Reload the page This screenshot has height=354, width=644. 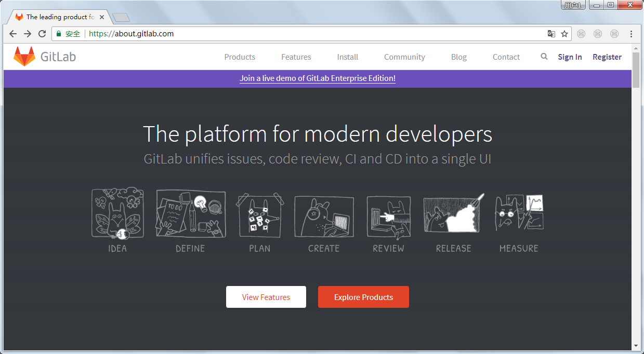[42, 34]
